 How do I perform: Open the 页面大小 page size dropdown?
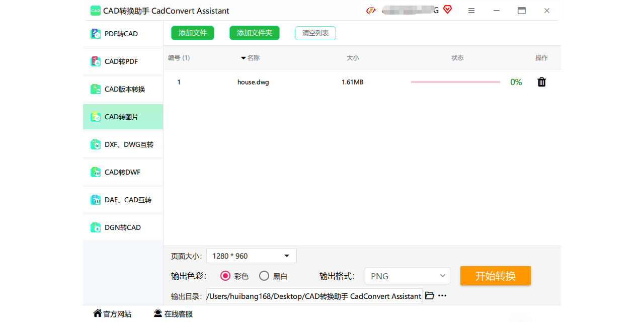[251, 256]
